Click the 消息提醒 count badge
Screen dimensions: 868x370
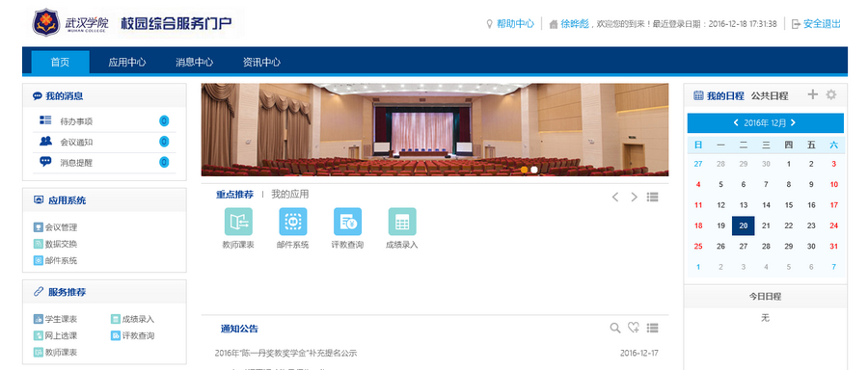click(x=164, y=162)
